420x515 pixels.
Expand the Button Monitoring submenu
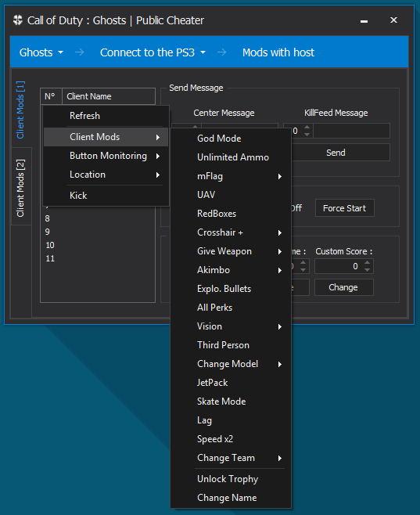pos(106,156)
